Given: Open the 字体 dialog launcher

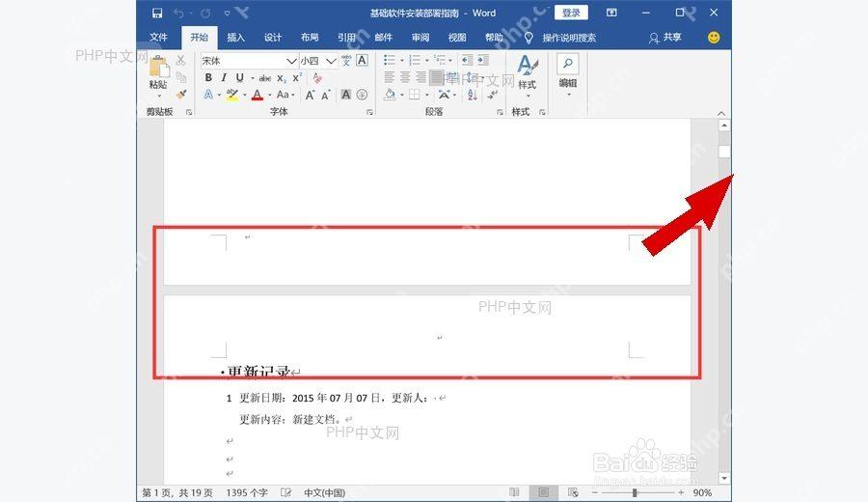Looking at the screenshot, I should (369, 112).
